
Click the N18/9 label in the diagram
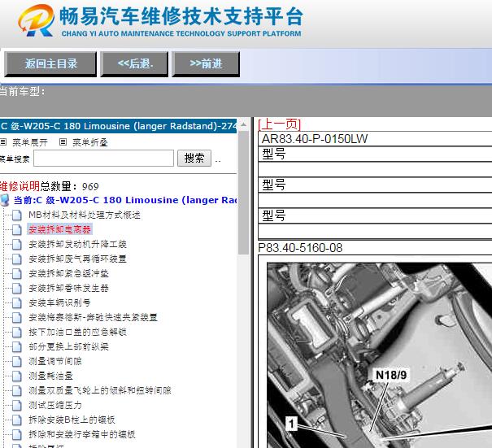point(391,375)
